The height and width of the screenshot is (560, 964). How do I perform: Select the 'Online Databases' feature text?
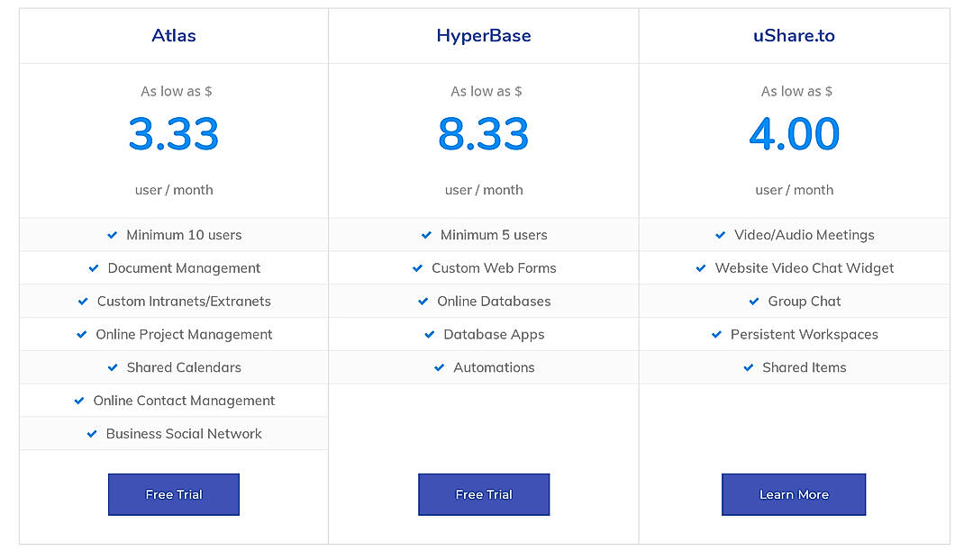(494, 302)
